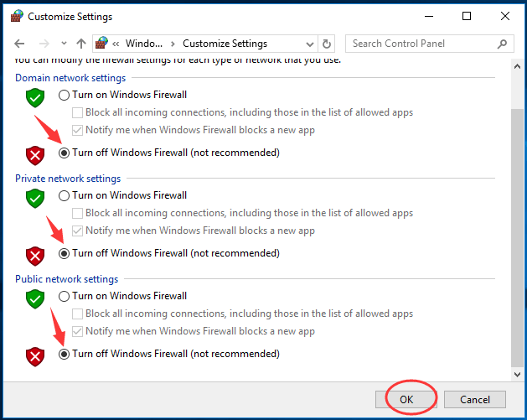Viewport: 527px width, 420px height.
Task: Maximize the Customize Settings window
Action: (467, 16)
